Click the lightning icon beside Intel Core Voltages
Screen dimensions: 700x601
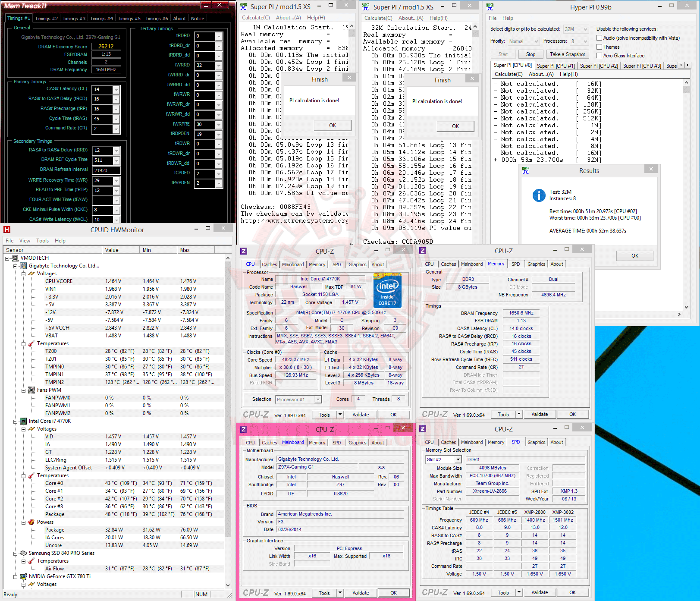(31, 429)
